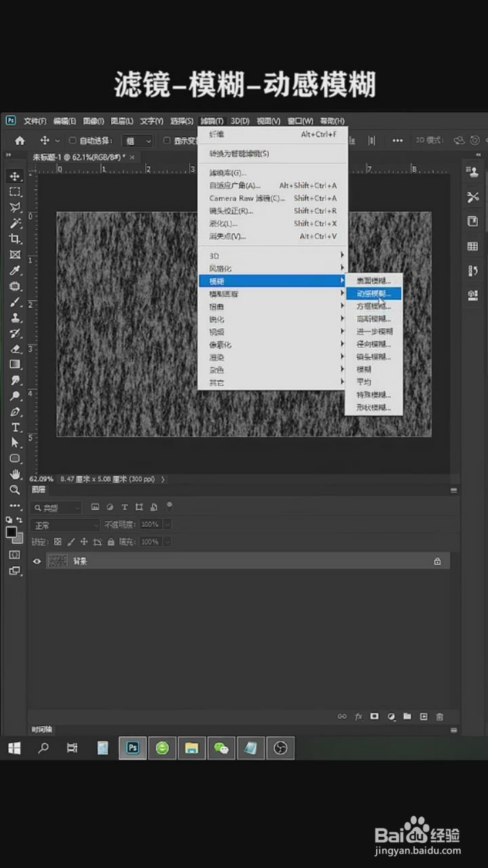This screenshot has height=868, width=488.
Task: Enable the 自动选择 checkbox
Action: (x=73, y=140)
